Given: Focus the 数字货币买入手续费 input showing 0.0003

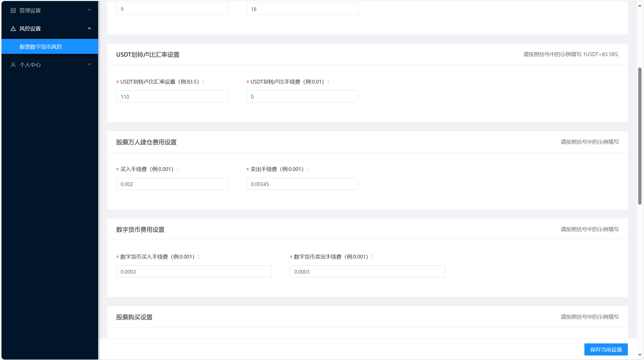Looking at the screenshot, I should pos(193,271).
